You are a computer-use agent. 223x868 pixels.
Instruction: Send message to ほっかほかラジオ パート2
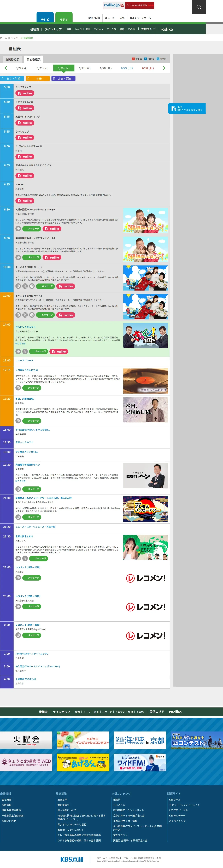(x=32, y=257)
